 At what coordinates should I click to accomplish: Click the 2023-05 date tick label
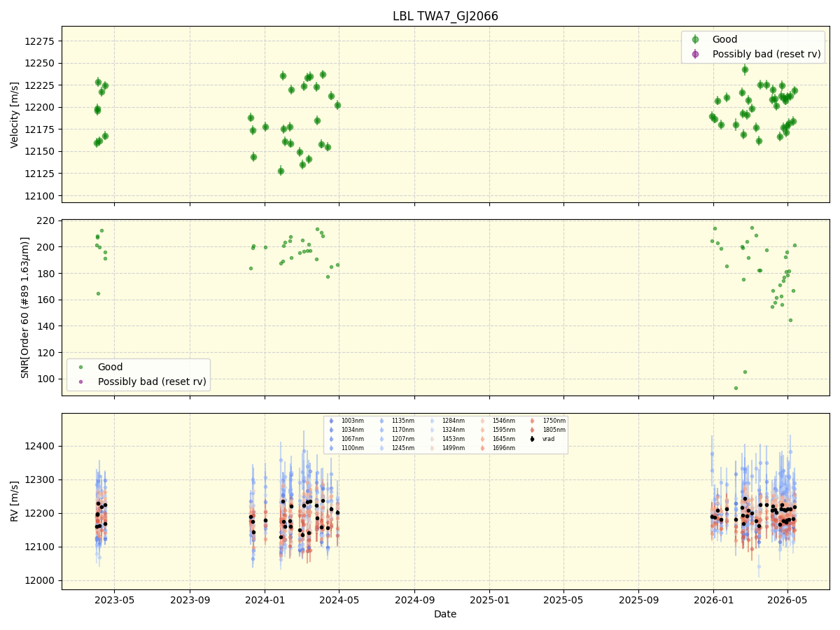(115, 599)
